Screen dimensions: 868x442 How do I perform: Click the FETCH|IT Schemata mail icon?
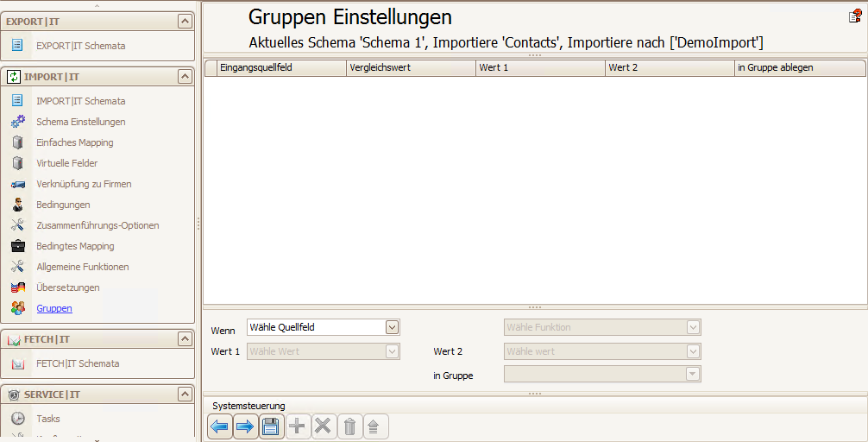tap(18, 363)
